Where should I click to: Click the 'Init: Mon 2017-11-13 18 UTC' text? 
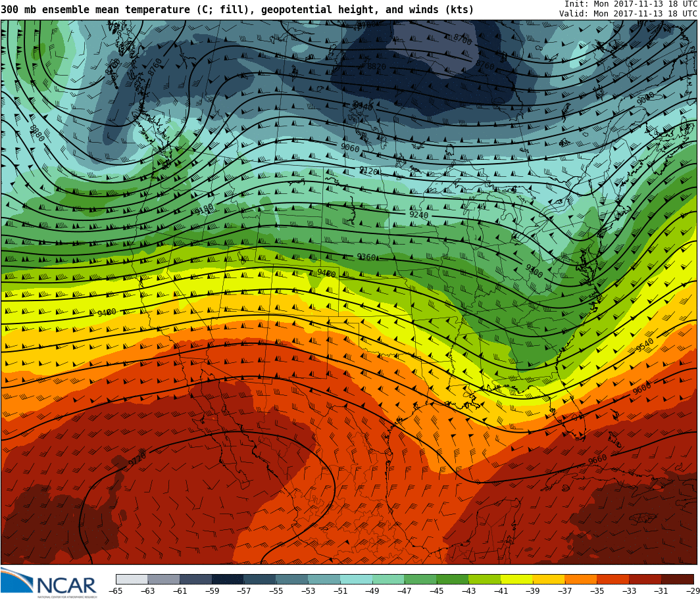point(631,3)
